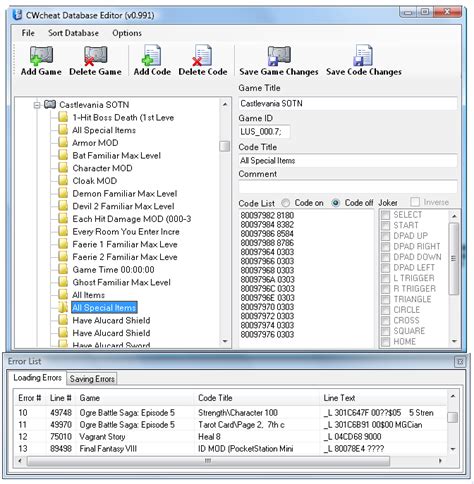
Task: Sort errors by the Code Title column header
Action: coord(257,398)
